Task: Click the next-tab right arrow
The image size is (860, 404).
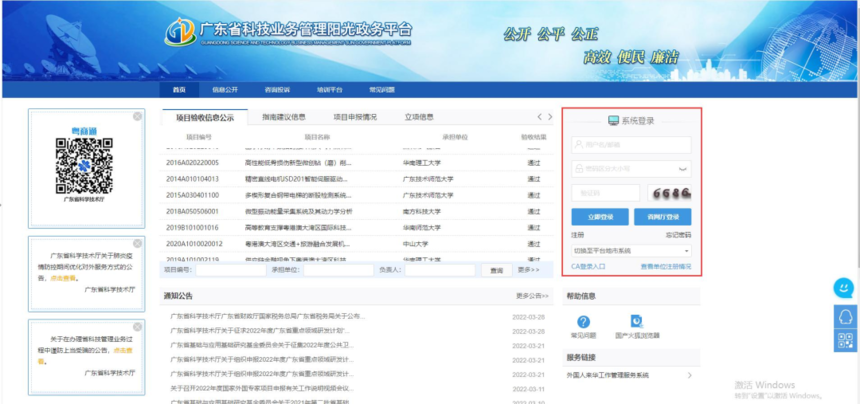Action: click(x=550, y=117)
